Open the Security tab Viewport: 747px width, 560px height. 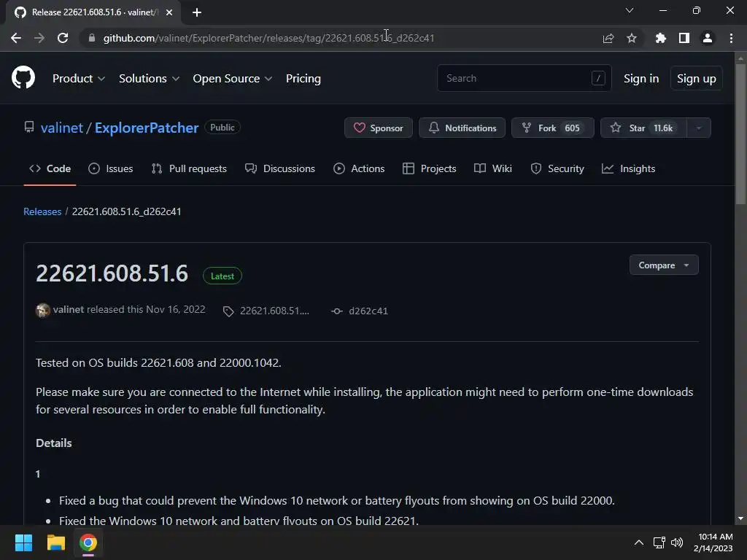[x=557, y=168]
